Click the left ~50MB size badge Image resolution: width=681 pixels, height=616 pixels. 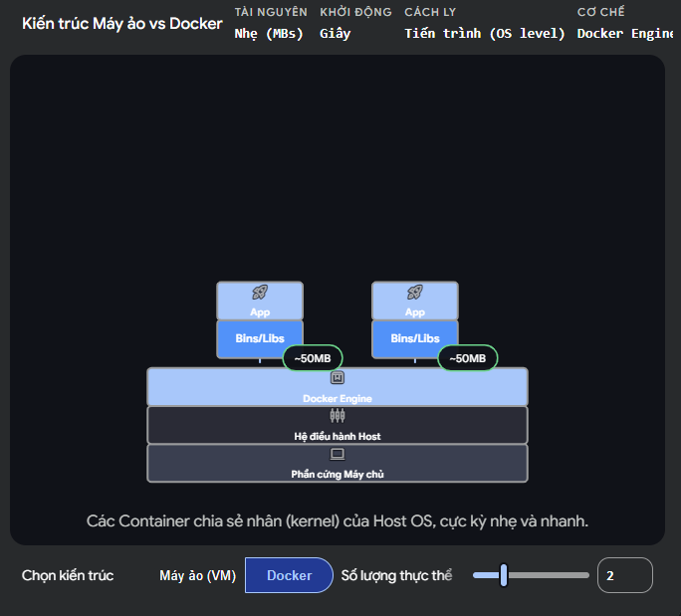313,358
